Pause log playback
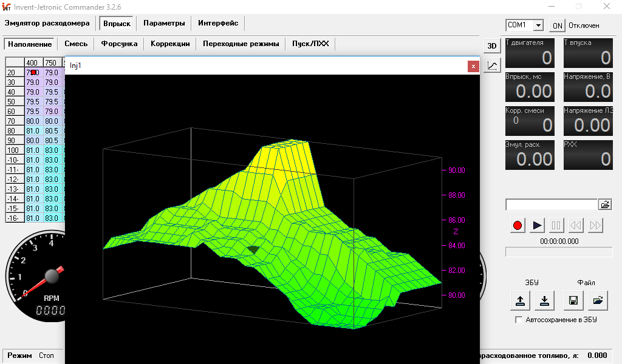Screen dimensions: 622x364 click(556, 225)
